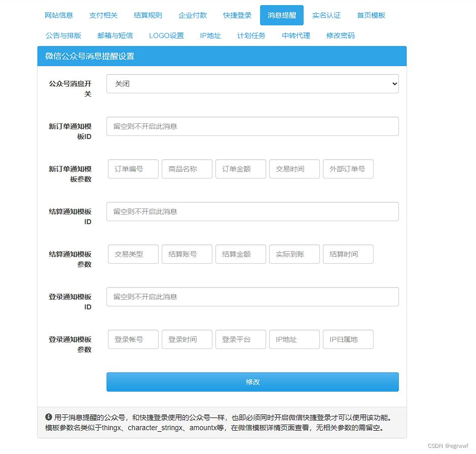Click the 修改 submit button
This screenshot has width=476, height=454.
point(252,383)
